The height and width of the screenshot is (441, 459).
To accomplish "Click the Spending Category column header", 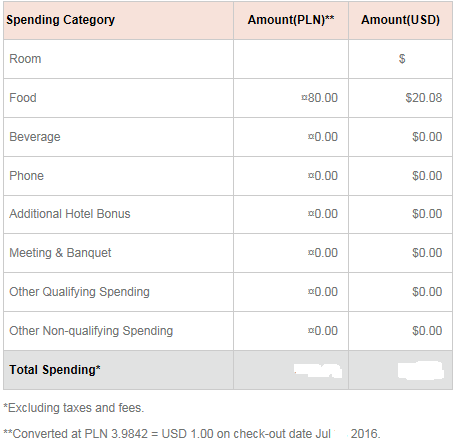I will pyautogui.click(x=60, y=20).
